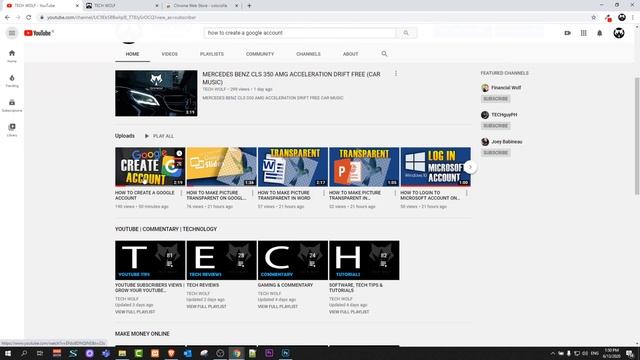
Task: Click the create video camera icon
Action: pos(567,33)
